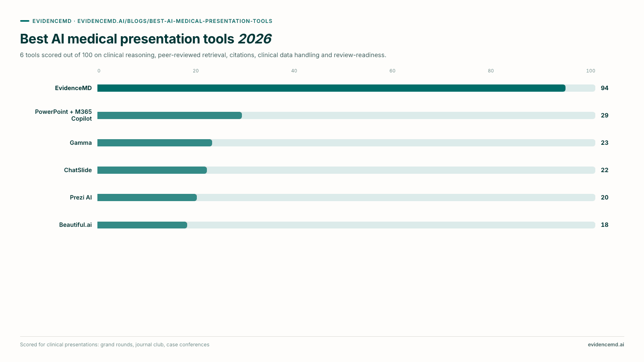Click the evidencemd.ai footer text
644x362 pixels.
coord(606,345)
